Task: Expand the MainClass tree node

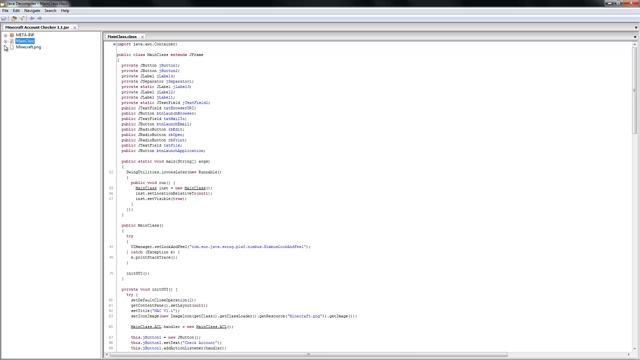Action: click(x=6, y=41)
